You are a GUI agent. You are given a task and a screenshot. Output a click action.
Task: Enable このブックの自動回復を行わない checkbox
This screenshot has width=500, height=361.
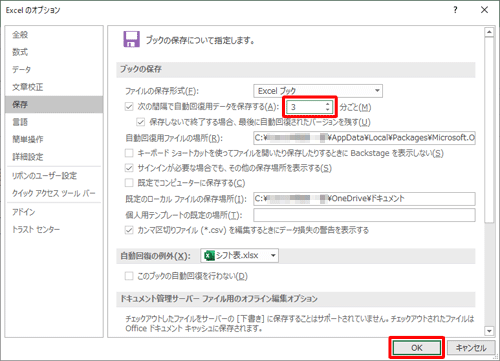click(x=129, y=276)
